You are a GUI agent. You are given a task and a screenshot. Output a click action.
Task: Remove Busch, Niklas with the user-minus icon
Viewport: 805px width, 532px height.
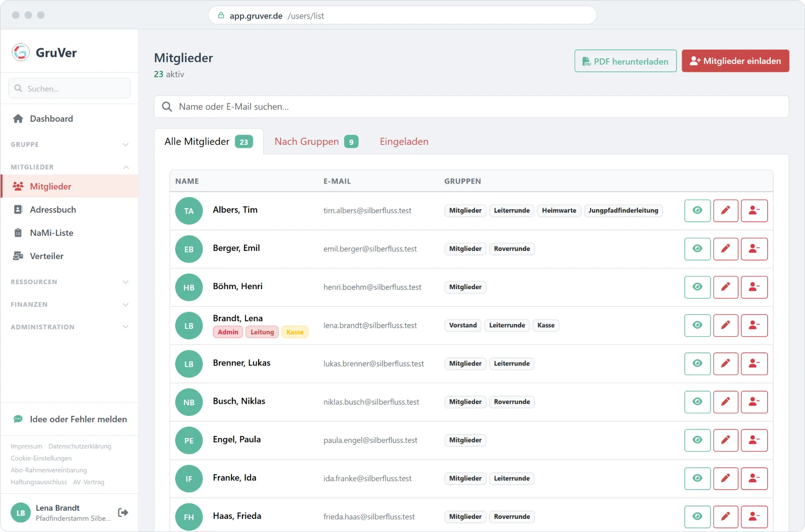754,402
